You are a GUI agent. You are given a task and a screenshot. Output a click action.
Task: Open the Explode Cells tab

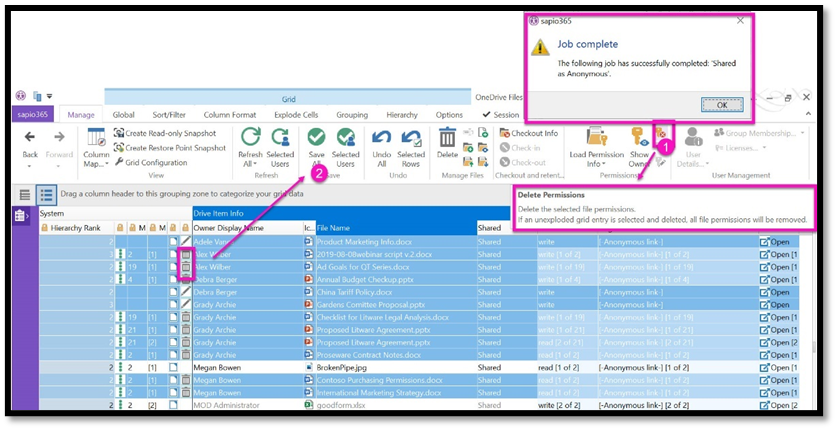pos(296,115)
